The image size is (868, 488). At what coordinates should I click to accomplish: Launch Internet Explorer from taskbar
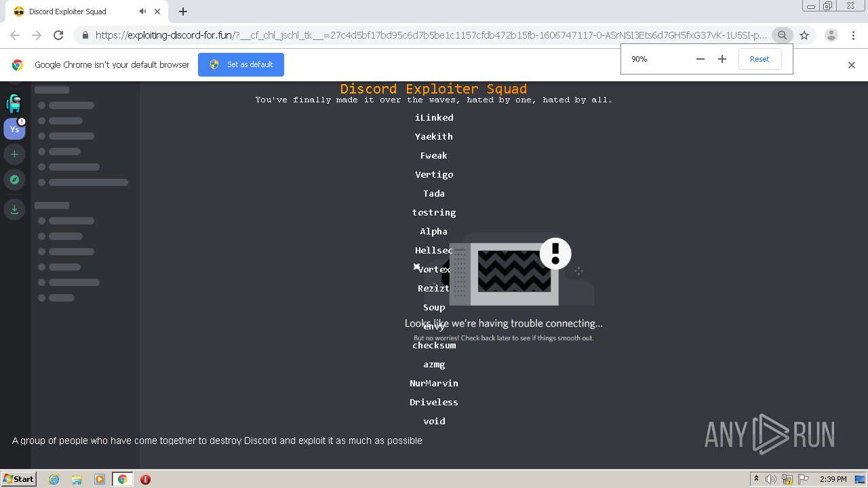pos(54,479)
